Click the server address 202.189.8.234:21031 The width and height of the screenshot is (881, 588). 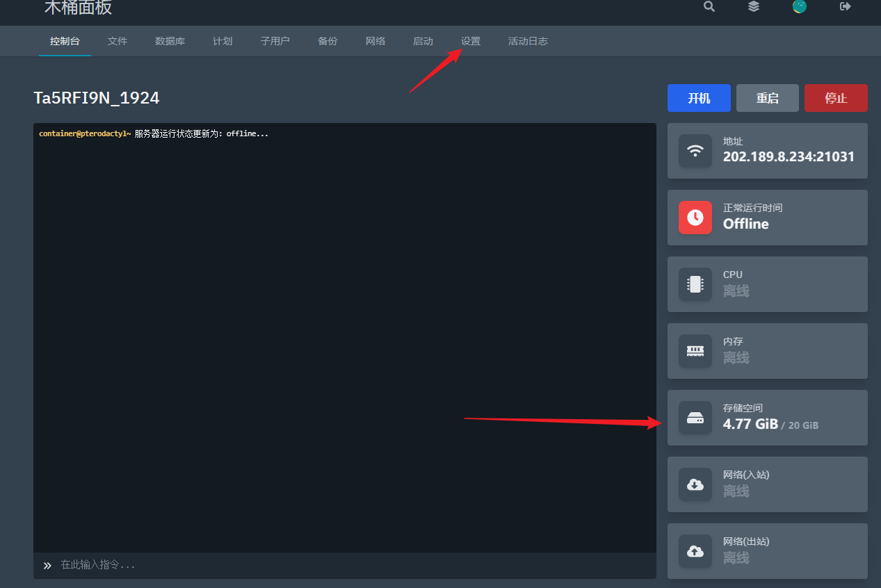coord(789,157)
